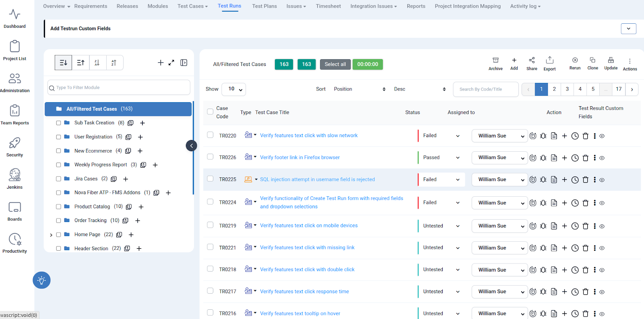Open 'Verify footer link in Firefox browser'
Screen dimensions: 644x319
(299, 158)
